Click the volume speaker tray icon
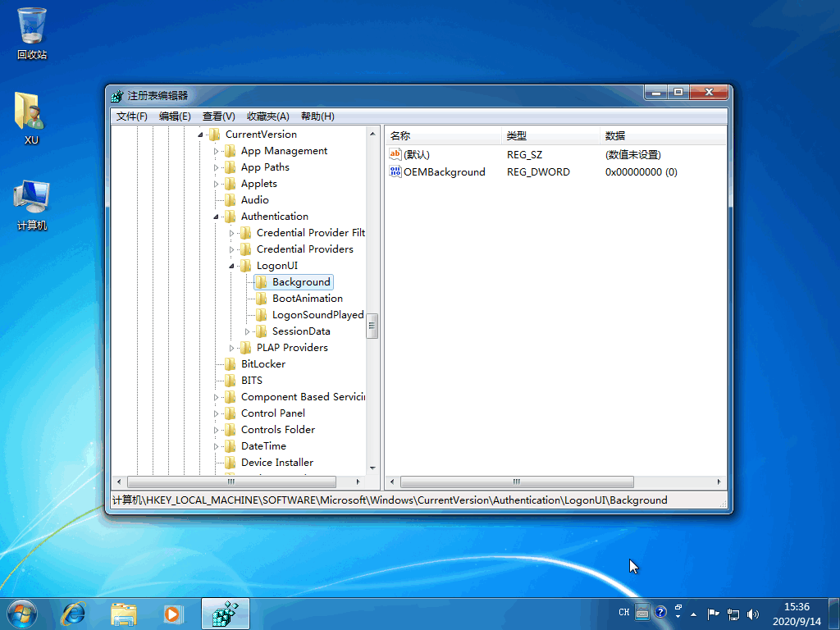 (753, 614)
